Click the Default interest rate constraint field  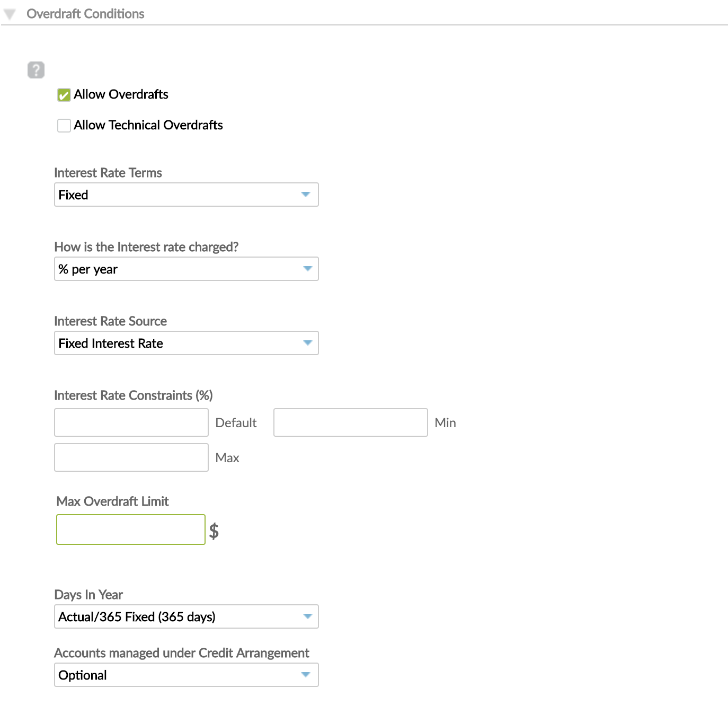(x=130, y=422)
